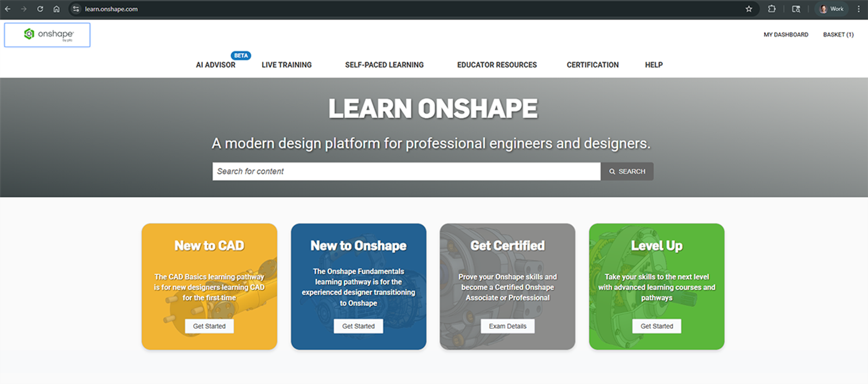The height and width of the screenshot is (384, 868).
Task: Open the Help menu item
Action: click(654, 65)
